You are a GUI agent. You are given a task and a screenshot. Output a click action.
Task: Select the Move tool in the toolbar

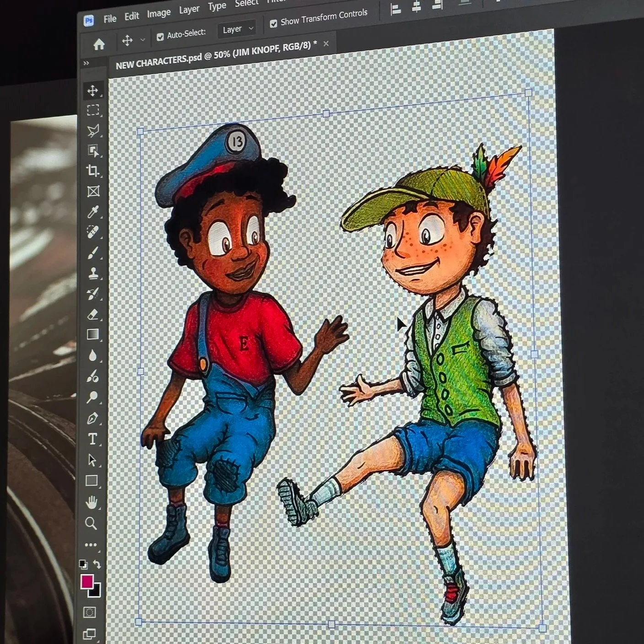[x=93, y=91]
